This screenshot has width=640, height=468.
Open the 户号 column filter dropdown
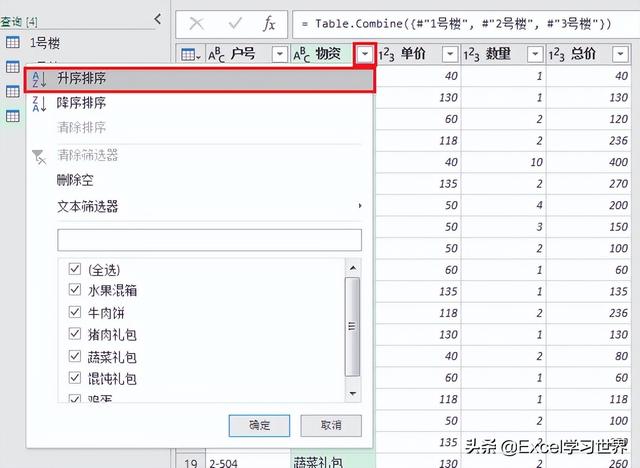[280, 54]
